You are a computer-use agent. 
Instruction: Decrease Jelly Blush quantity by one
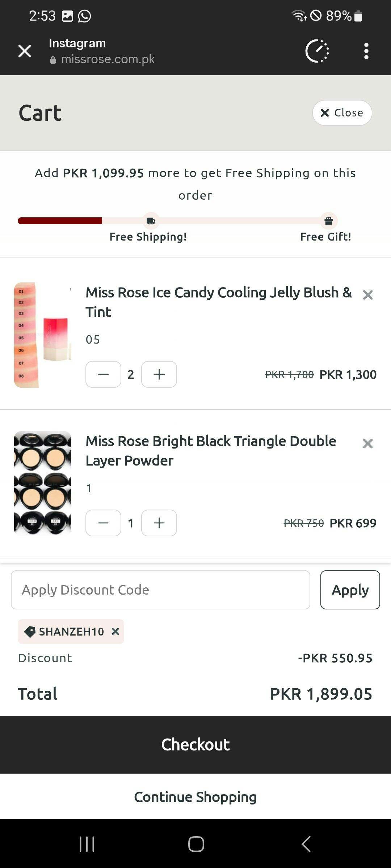(103, 374)
